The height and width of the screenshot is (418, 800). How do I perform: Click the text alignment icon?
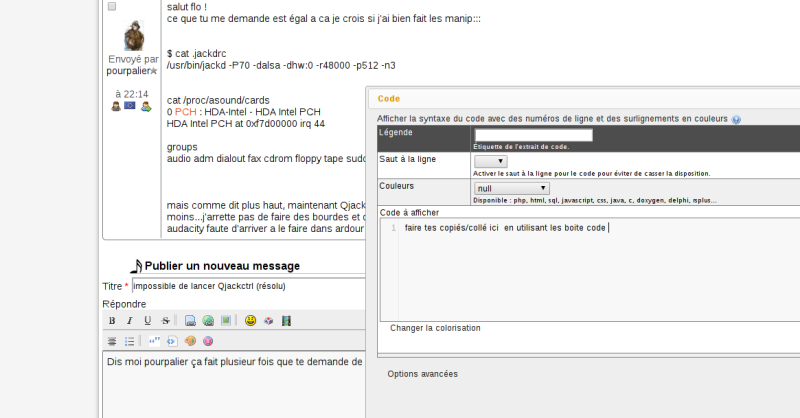(112, 341)
